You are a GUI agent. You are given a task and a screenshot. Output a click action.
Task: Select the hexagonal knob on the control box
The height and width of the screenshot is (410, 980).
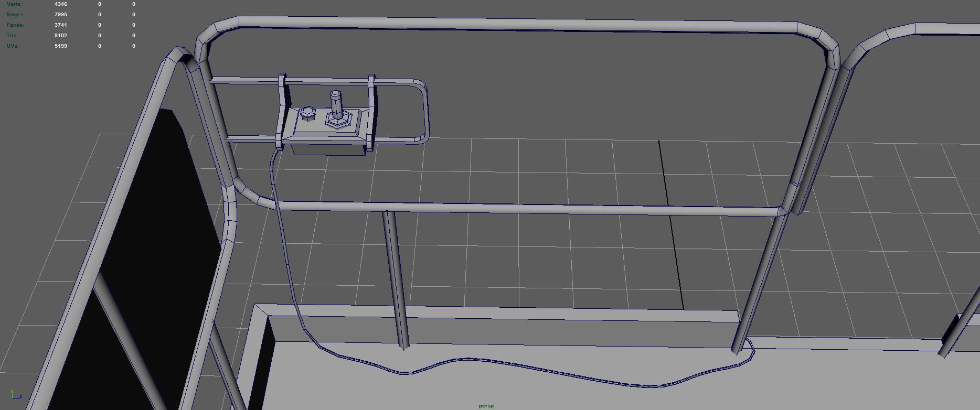[x=307, y=114]
